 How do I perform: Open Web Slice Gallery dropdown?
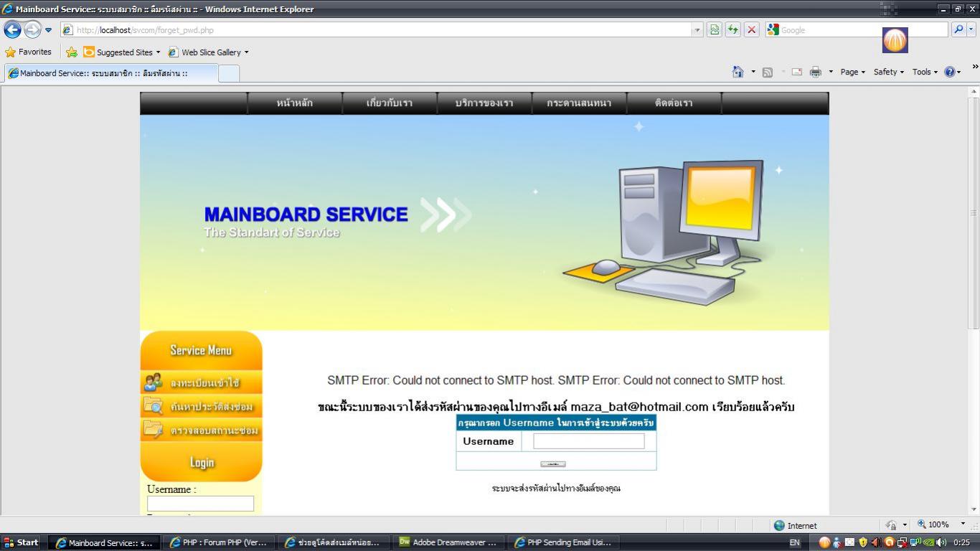tap(208, 52)
